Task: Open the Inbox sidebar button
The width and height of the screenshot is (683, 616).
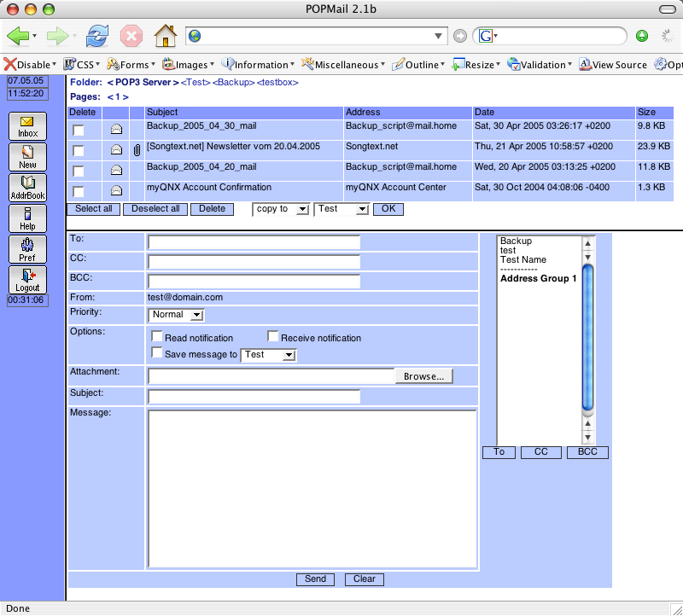Action: coord(27,126)
